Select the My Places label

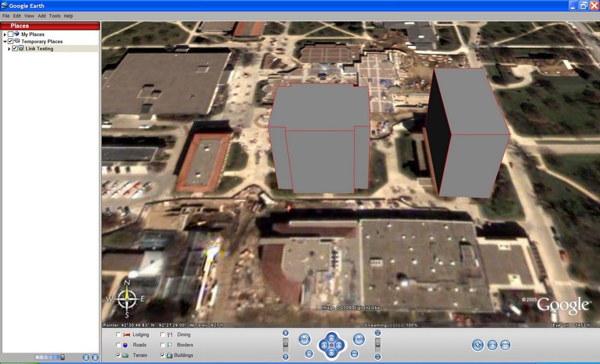33,35
